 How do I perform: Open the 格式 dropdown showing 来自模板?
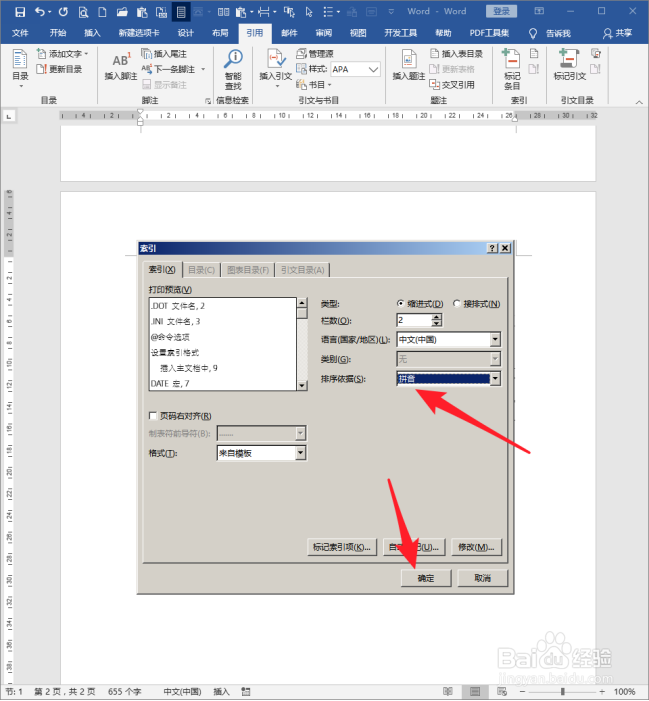point(301,453)
